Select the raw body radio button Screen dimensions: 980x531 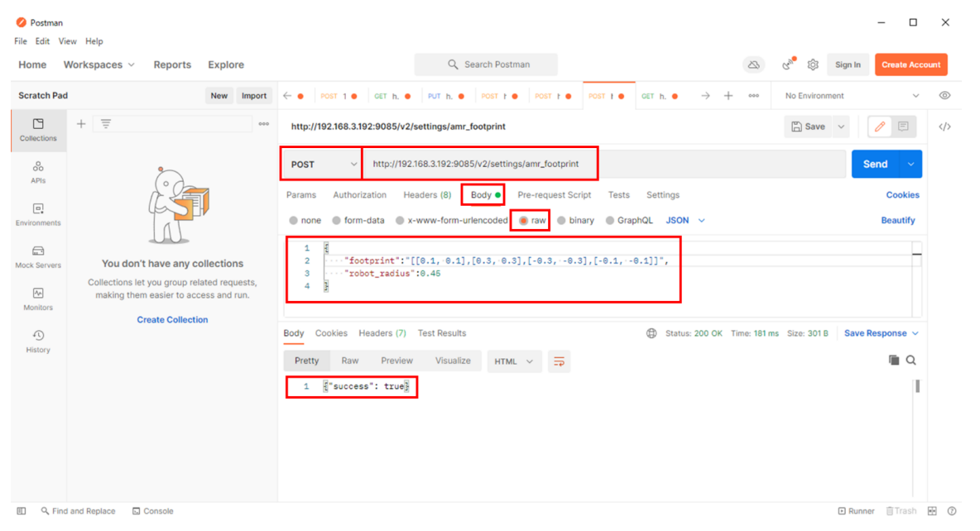pyautogui.click(x=524, y=221)
